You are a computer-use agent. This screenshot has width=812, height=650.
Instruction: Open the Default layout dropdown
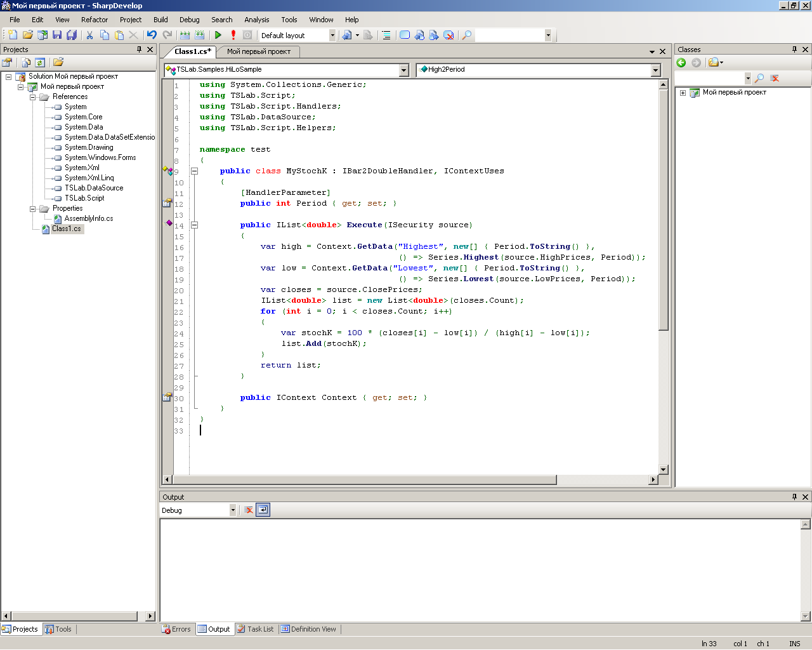click(x=332, y=36)
